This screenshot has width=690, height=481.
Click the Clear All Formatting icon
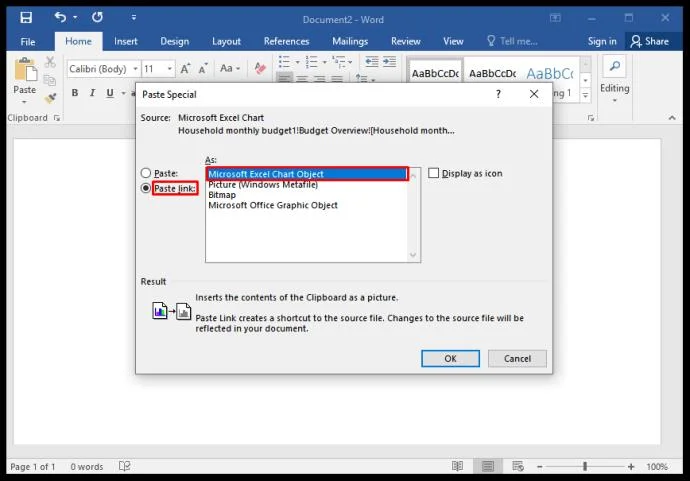coord(260,68)
